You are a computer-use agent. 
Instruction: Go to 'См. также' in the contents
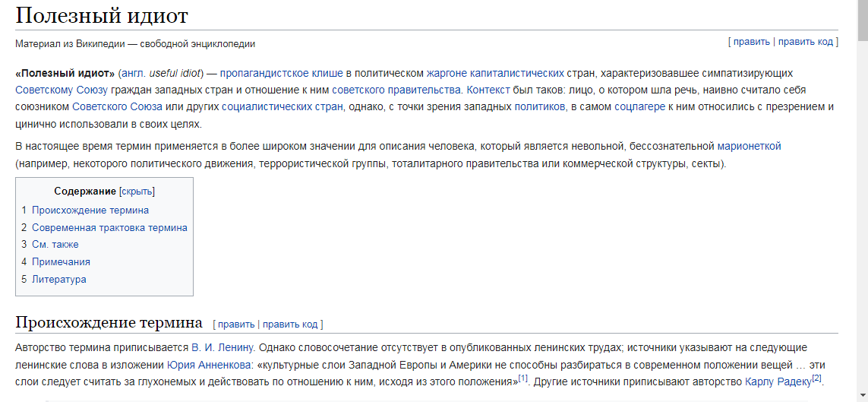(55, 244)
